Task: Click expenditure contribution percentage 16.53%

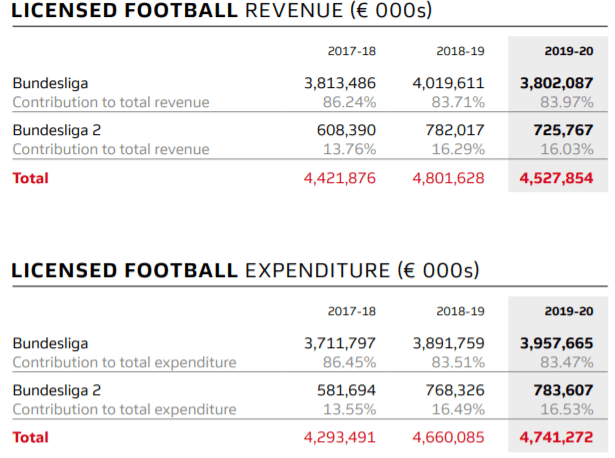Action: tap(567, 409)
